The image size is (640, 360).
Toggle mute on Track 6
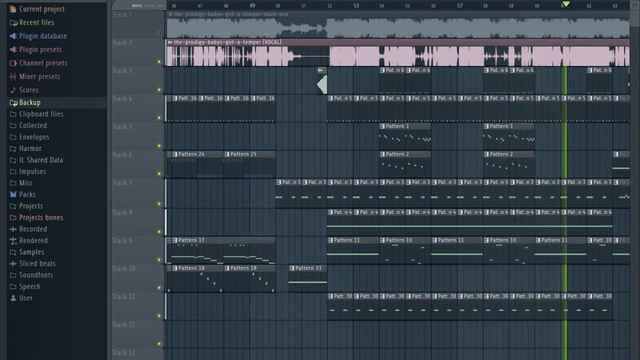(x=159, y=173)
